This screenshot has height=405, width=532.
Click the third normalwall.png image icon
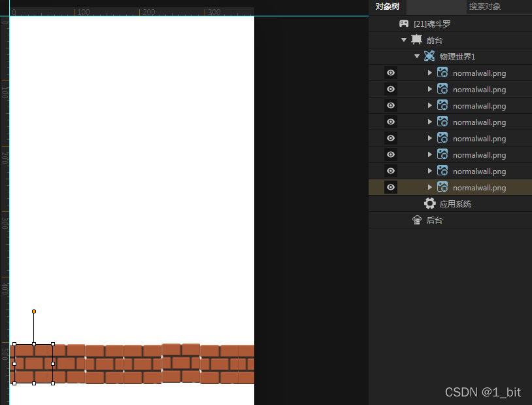click(x=442, y=105)
